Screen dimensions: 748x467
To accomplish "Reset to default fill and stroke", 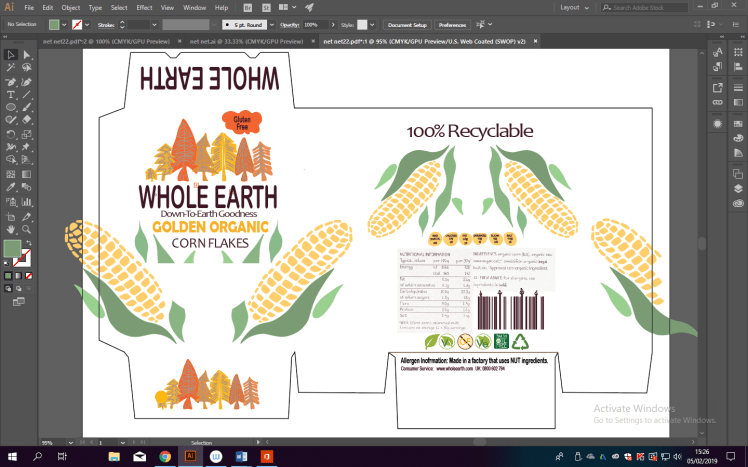I will pyautogui.click(x=6, y=263).
